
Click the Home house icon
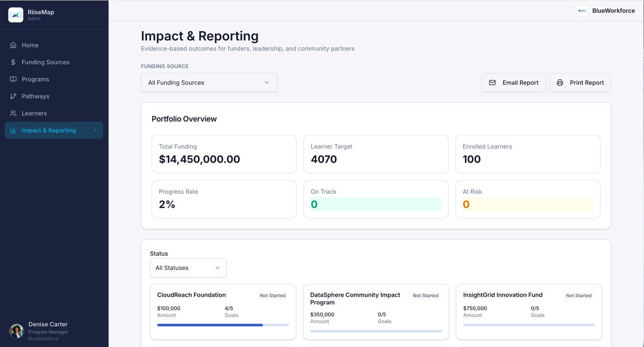[x=13, y=45]
